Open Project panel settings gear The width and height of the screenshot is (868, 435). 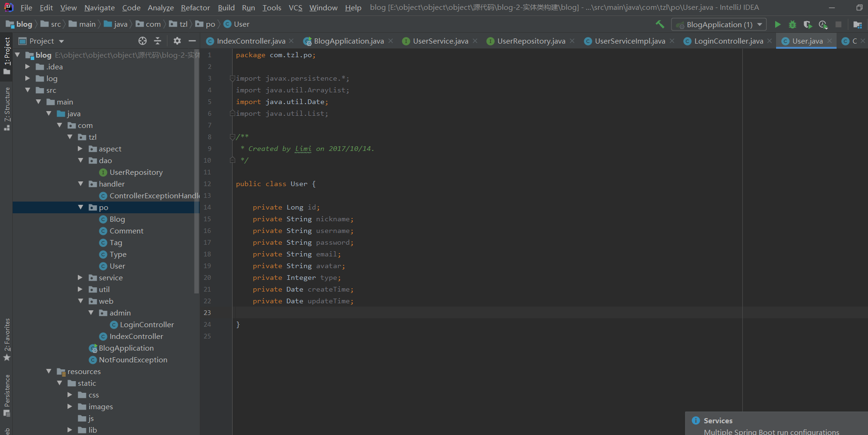coord(177,41)
